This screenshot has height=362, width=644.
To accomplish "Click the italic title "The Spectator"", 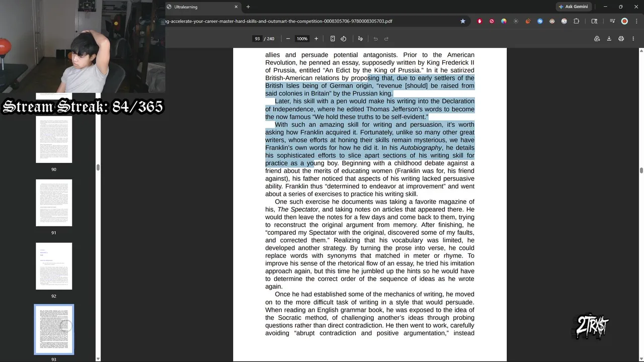I will [298, 210].
